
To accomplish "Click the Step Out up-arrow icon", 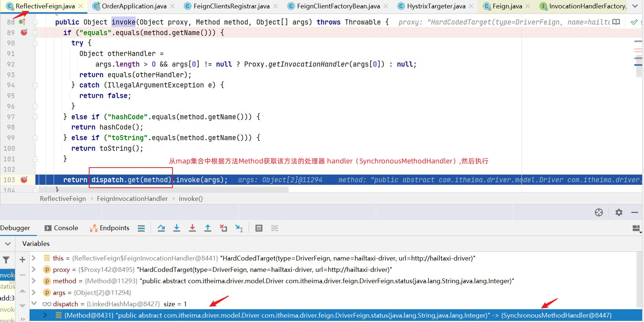I will (208, 228).
